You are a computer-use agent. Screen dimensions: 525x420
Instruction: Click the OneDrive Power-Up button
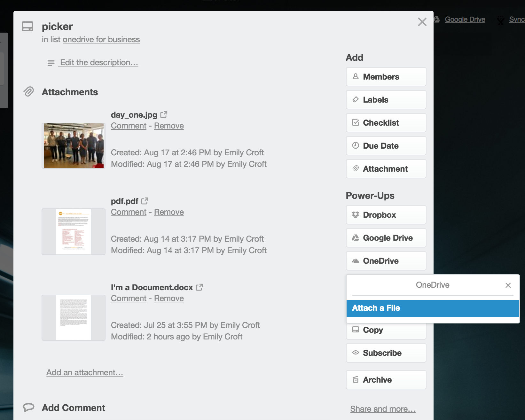[x=386, y=261]
